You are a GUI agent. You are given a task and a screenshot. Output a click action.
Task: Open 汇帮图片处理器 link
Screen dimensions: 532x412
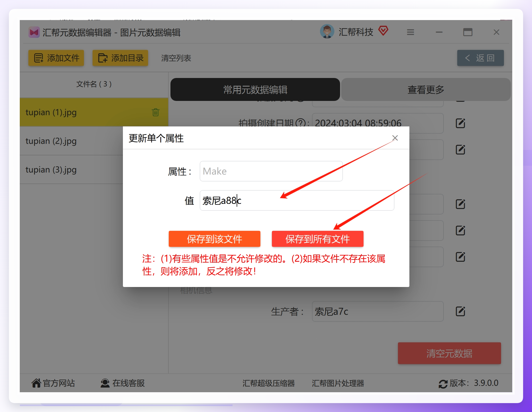338,383
